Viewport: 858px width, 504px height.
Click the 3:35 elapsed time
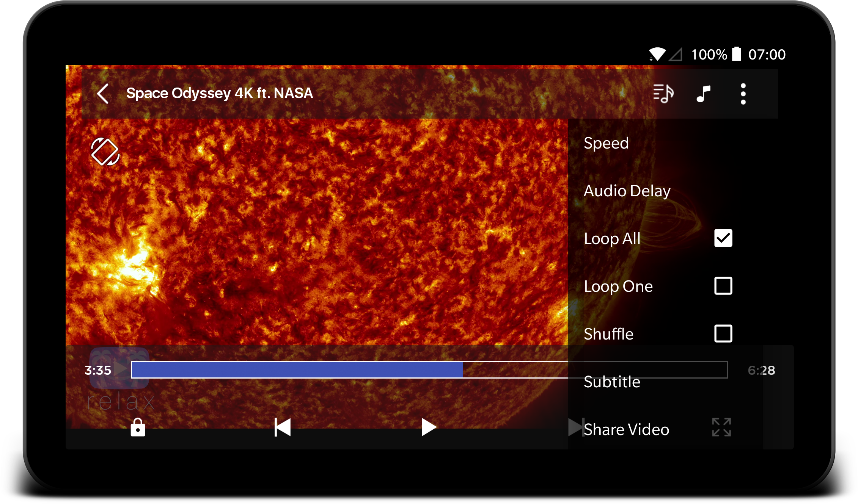(x=98, y=370)
